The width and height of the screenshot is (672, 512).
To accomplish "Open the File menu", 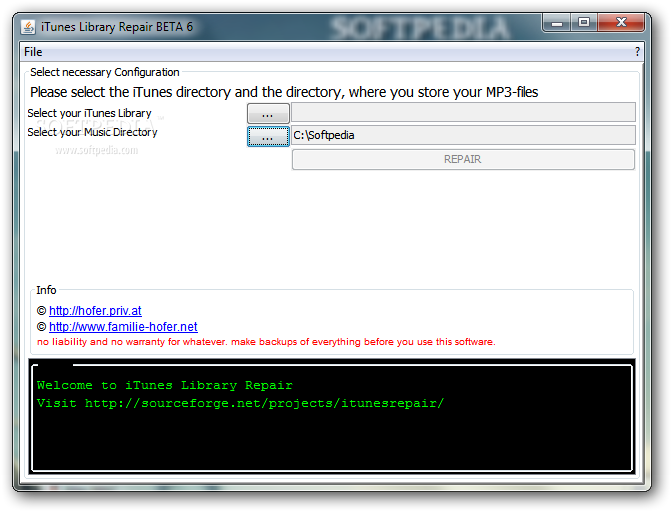I will tap(33, 52).
